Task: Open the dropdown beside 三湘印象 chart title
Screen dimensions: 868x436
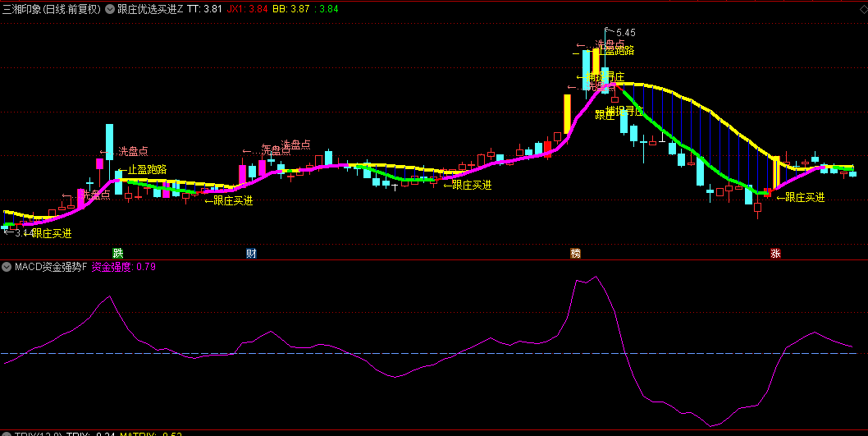Action: (110, 9)
